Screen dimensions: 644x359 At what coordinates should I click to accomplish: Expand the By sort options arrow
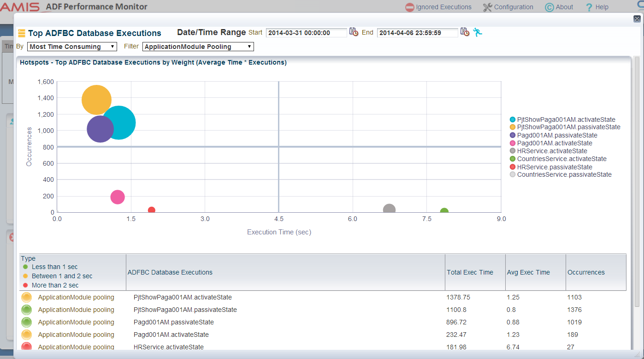(x=112, y=46)
